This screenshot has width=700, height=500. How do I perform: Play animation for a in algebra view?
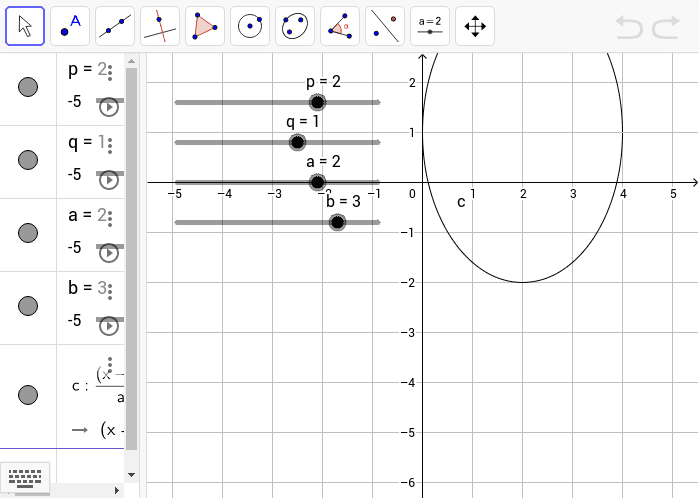(x=108, y=253)
